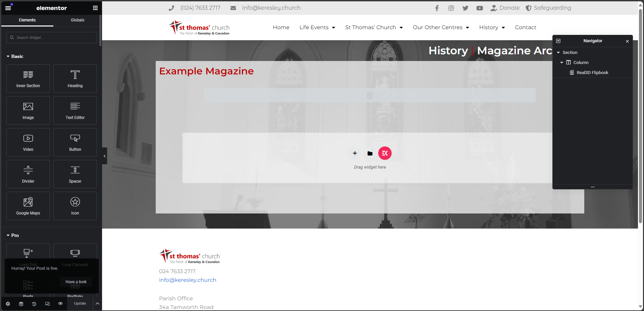
Task: Go to the Home menu item
Action: pyautogui.click(x=281, y=27)
